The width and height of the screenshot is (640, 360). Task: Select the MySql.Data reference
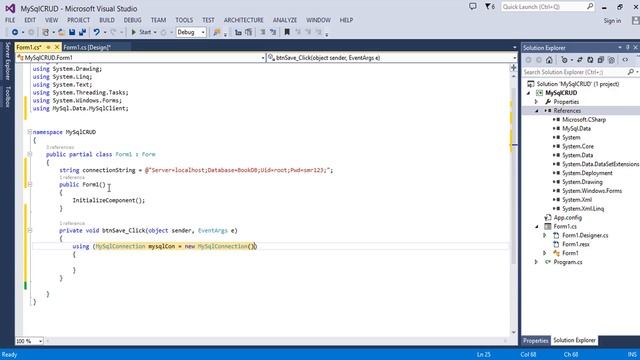point(576,129)
